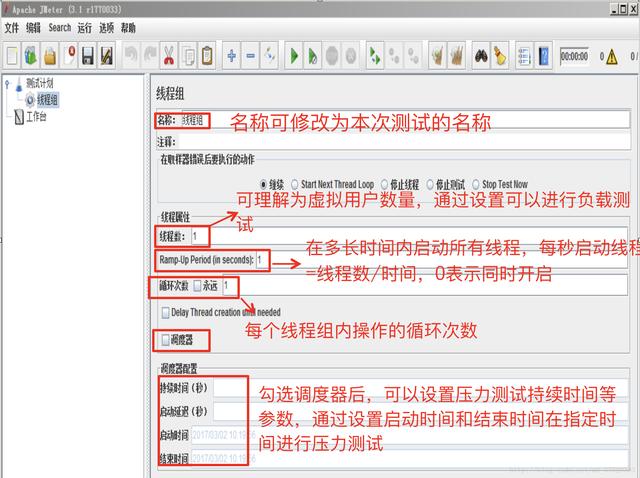Select 线程组 node in the tree
640x478 pixels.
[47, 100]
